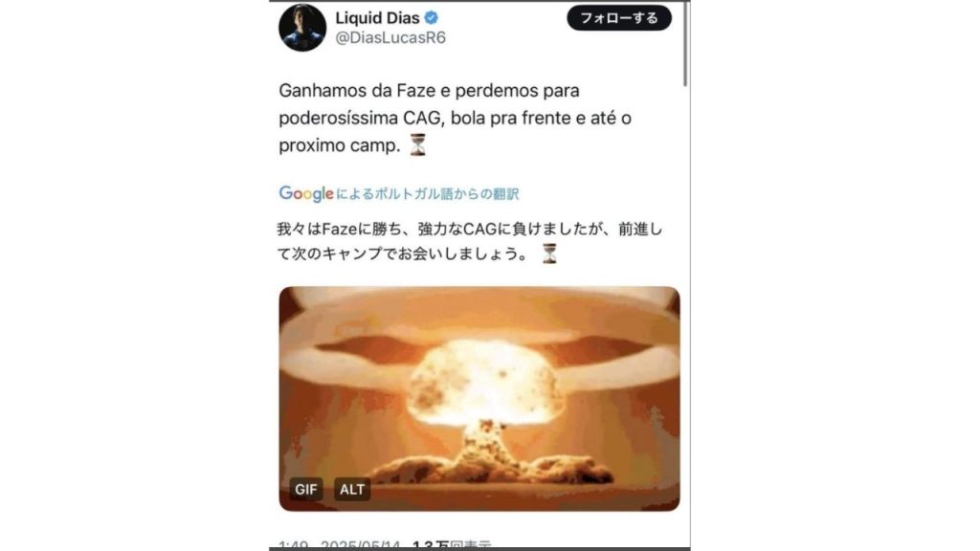Open the @DiasLucasR6 handle

(x=390, y=38)
